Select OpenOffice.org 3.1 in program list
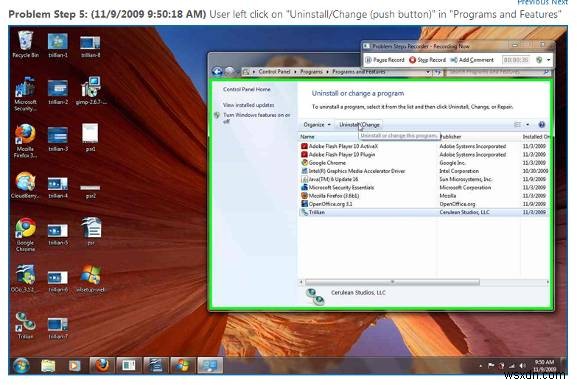The width and height of the screenshot is (577, 385). tap(424, 204)
